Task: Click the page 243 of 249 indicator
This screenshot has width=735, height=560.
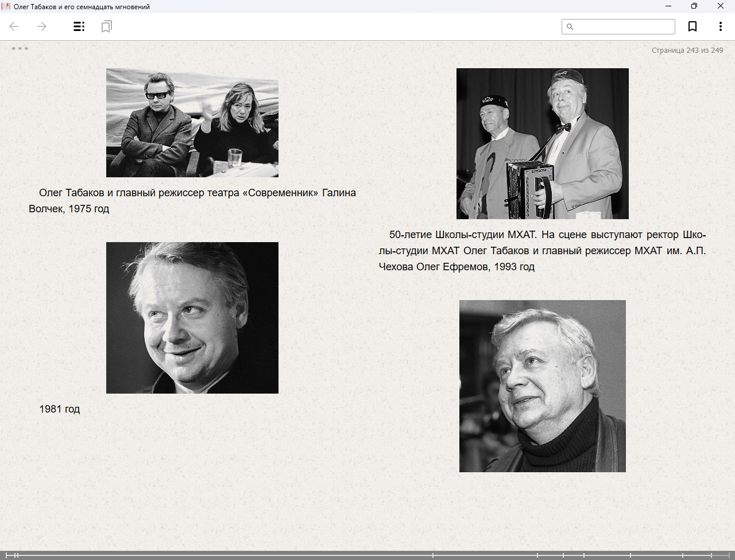Action: click(687, 50)
